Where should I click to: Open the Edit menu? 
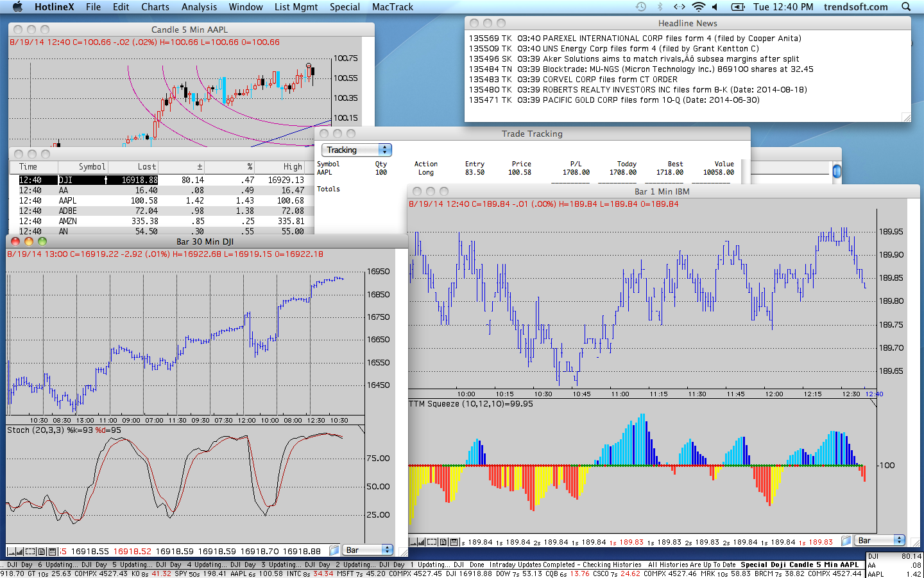(121, 6)
